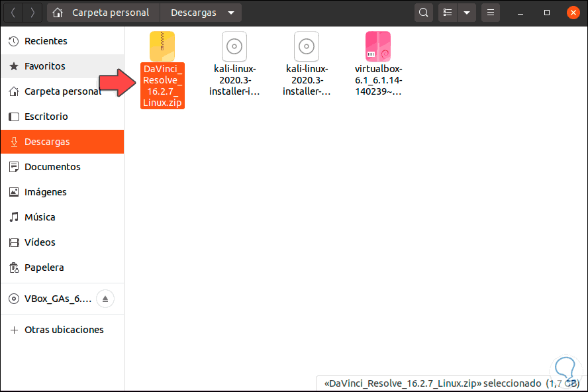Click the Papelera trash icon
Viewport: 588px width, 392px height.
click(14, 268)
